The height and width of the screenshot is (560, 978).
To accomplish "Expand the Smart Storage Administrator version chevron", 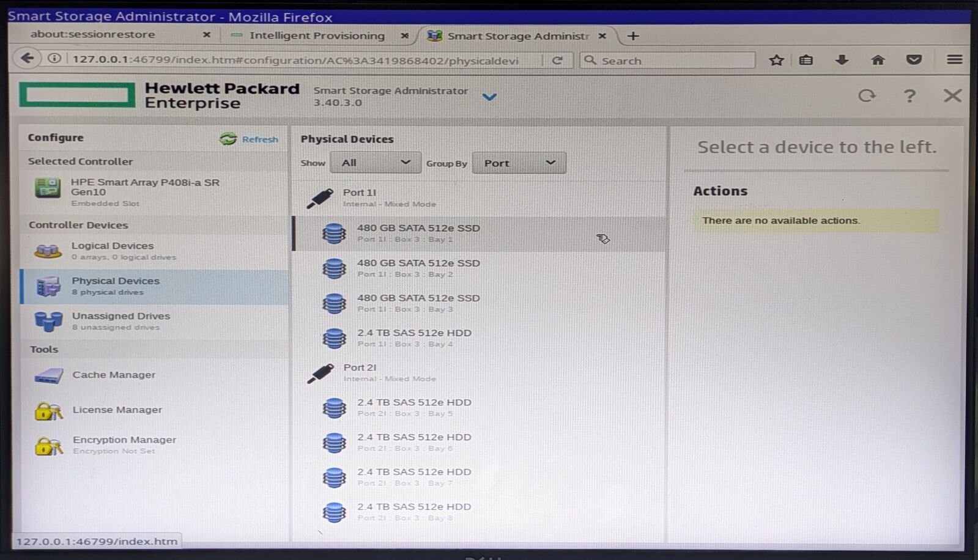I will coord(489,97).
